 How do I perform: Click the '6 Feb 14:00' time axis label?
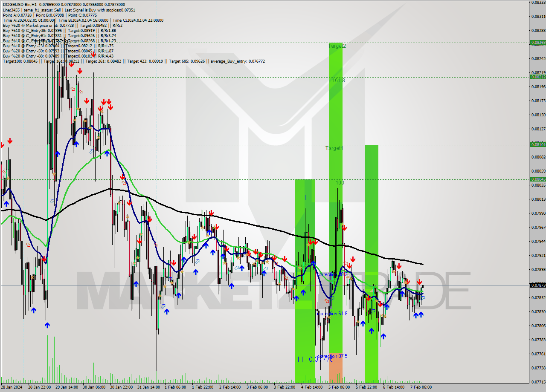pyautogui.click(x=394, y=387)
